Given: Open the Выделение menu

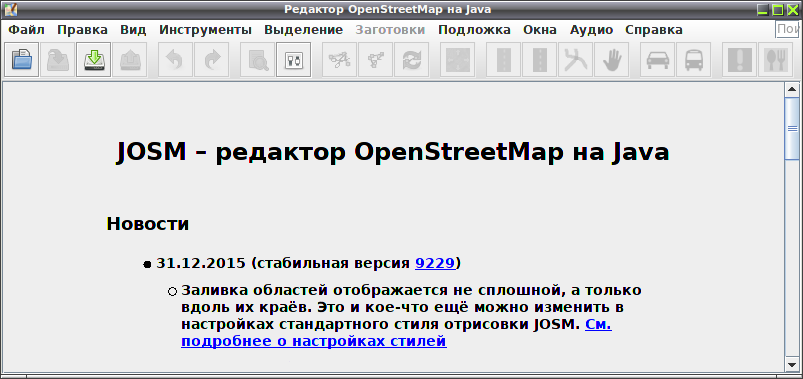Looking at the screenshot, I should click(304, 30).
